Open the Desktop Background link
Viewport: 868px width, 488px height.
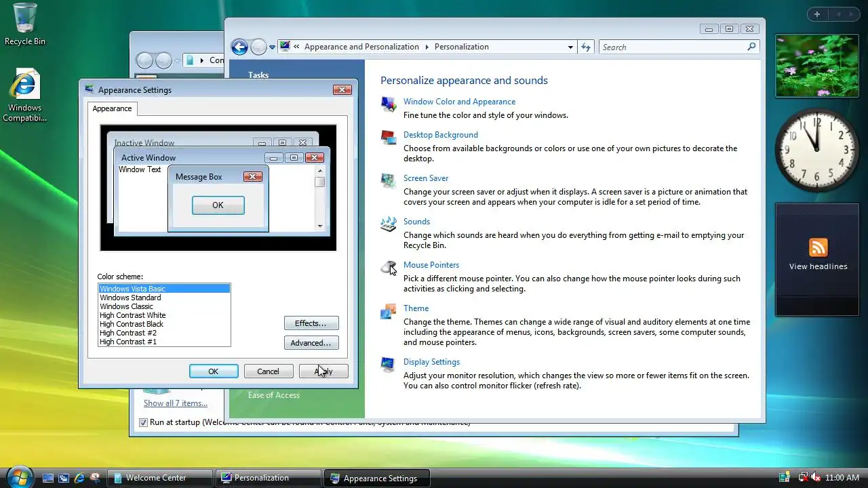coord(441,135)
